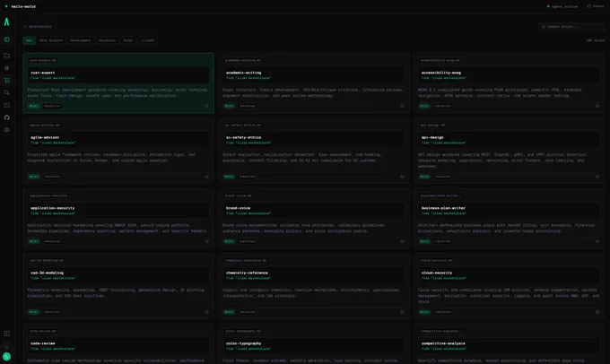
Task: Open the panel layout icon below the logo
Action: click(6, 39)
